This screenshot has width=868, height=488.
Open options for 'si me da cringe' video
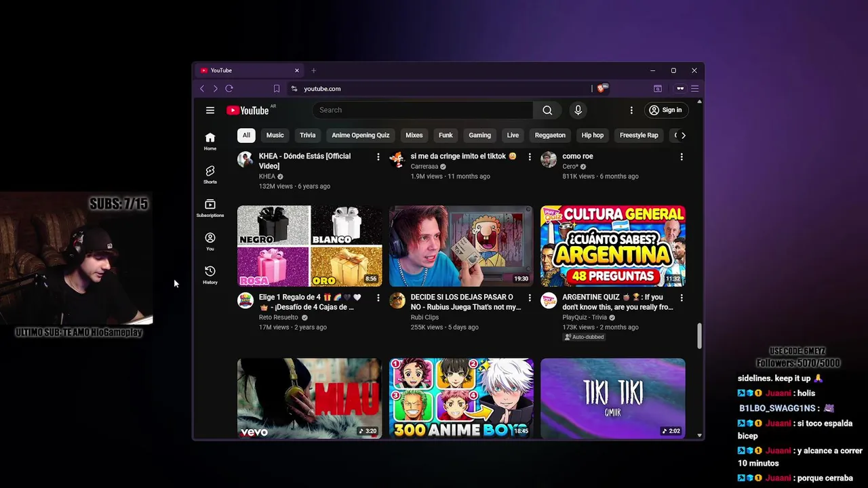(x=530, y=157)
